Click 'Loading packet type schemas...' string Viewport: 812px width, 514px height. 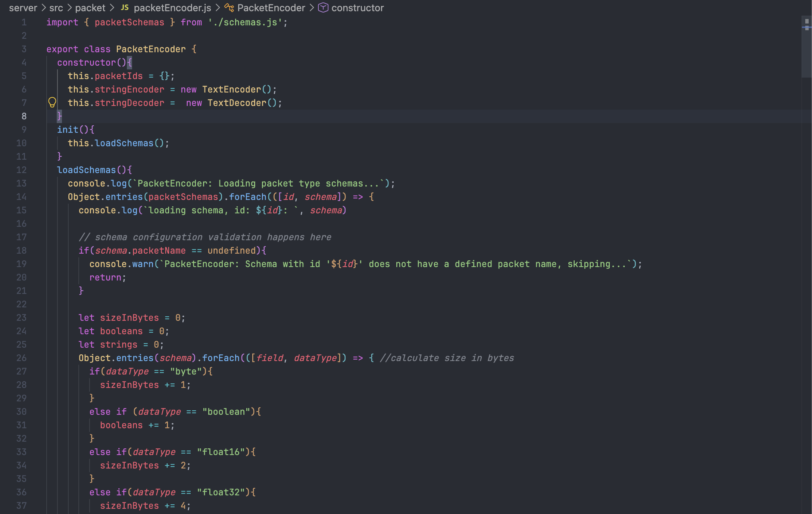click(x=299, y=184)
